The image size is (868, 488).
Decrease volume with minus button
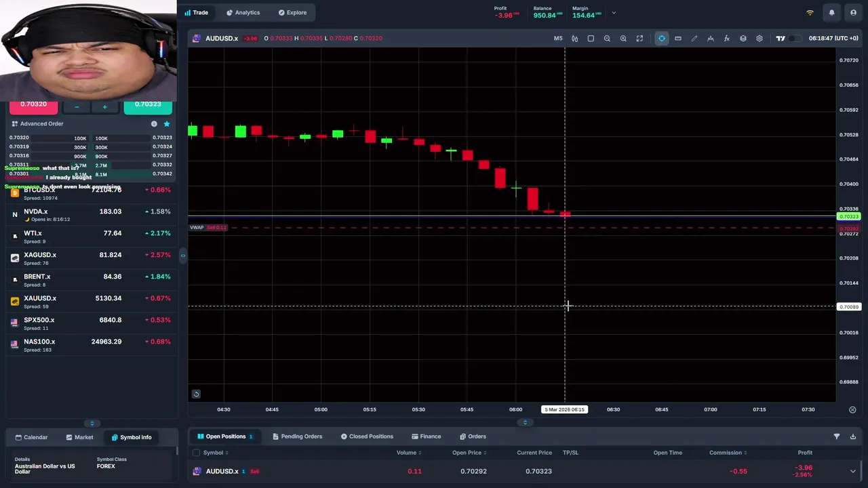(77, 107)
